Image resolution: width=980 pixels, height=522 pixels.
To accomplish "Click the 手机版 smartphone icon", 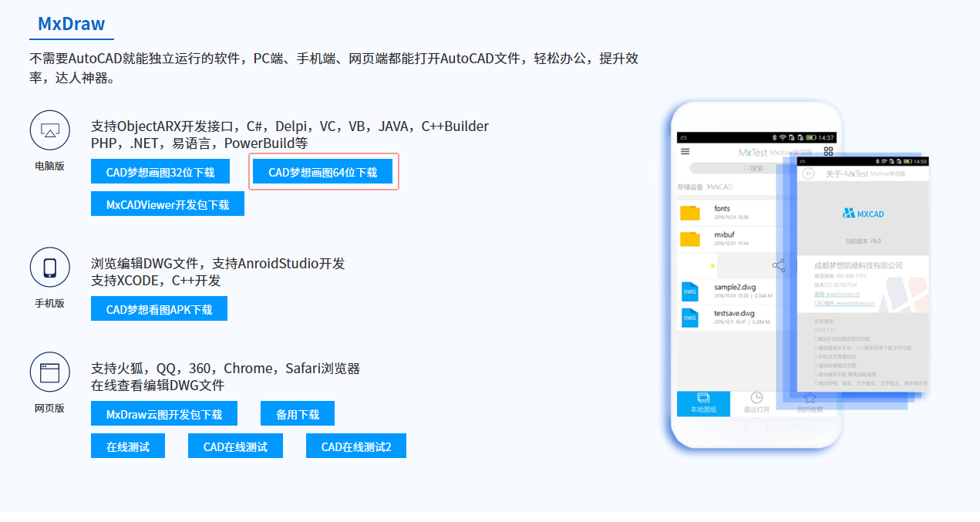I will click(x=50, y=268).
